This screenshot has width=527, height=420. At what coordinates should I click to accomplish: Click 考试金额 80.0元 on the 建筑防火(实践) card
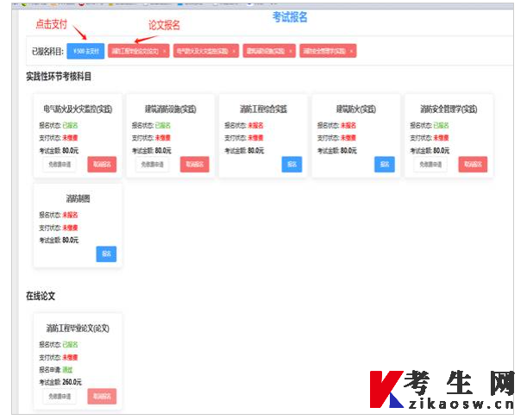(336, 151)
